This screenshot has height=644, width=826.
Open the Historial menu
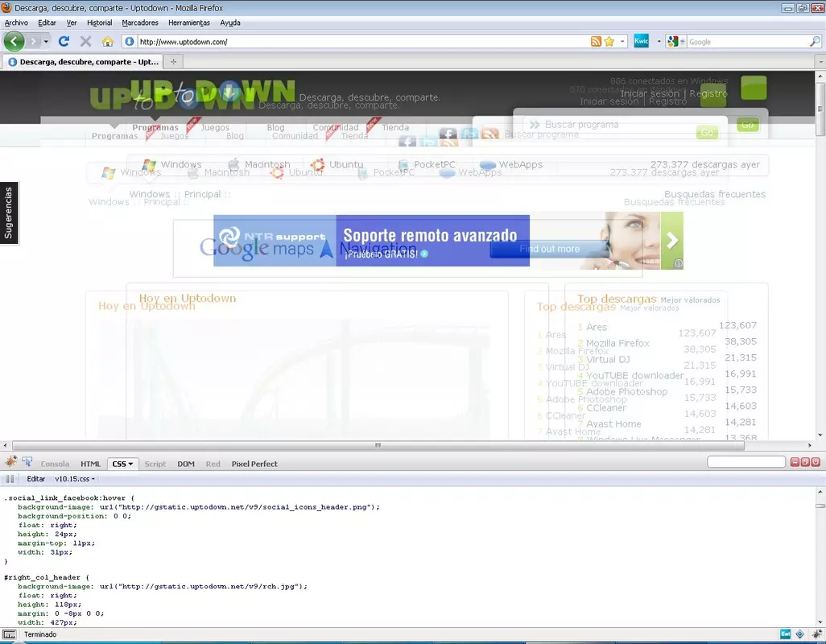(x=100, y=23)
